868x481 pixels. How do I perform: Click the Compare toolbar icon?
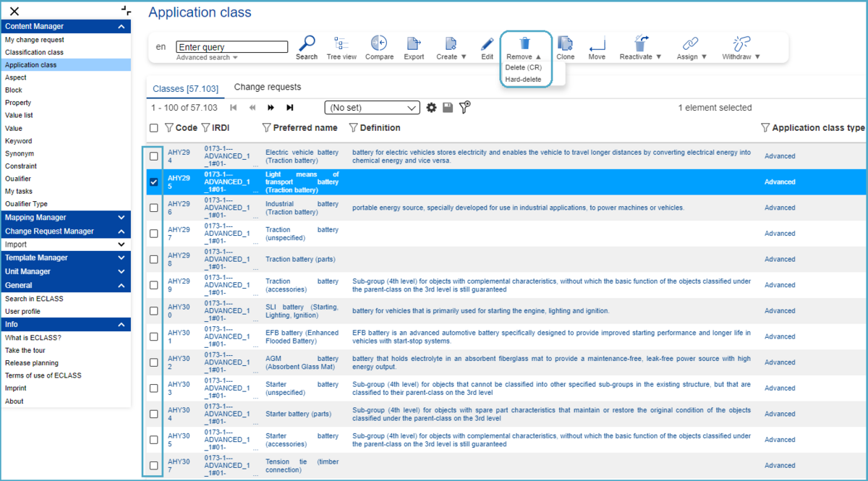(x=379, y=44)
